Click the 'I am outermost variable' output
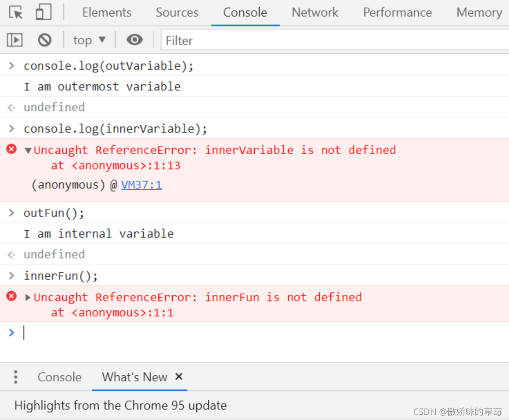 [102, 87]
